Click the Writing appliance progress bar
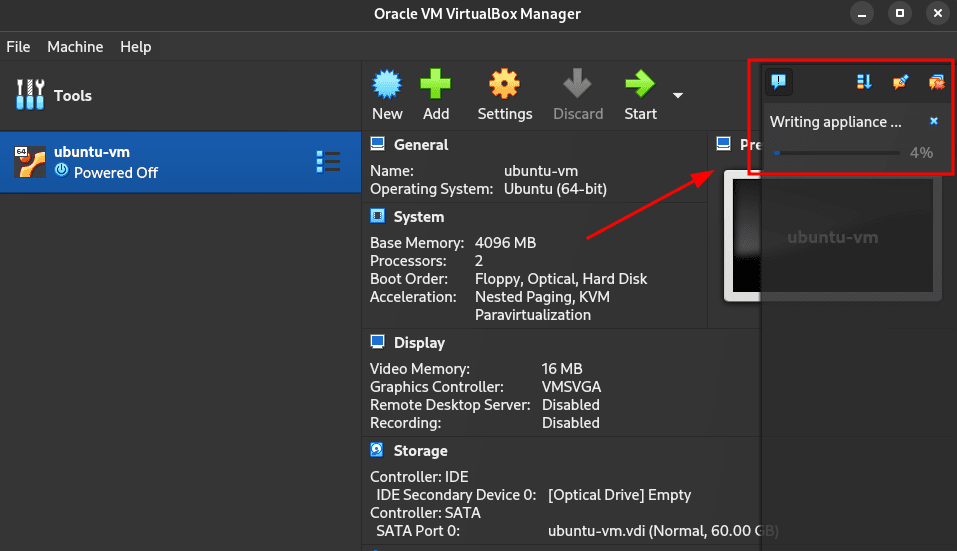The image size is (957, 551). 837,153
